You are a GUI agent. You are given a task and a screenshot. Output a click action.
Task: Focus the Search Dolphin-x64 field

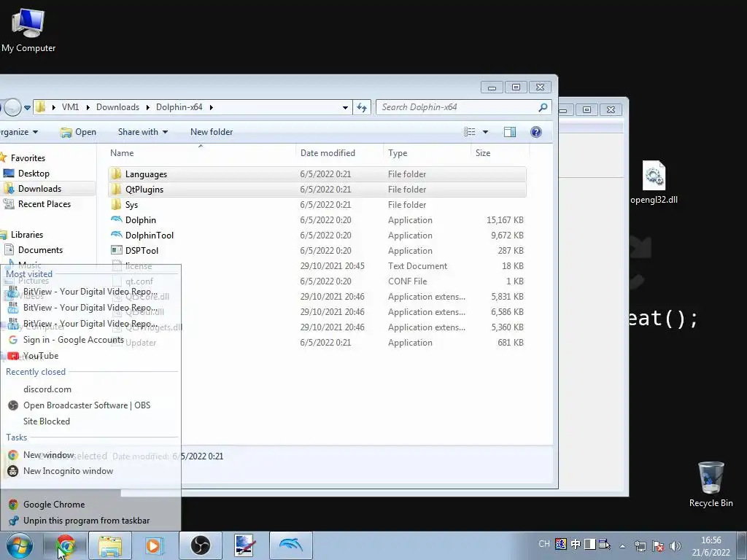coord(463,108)
